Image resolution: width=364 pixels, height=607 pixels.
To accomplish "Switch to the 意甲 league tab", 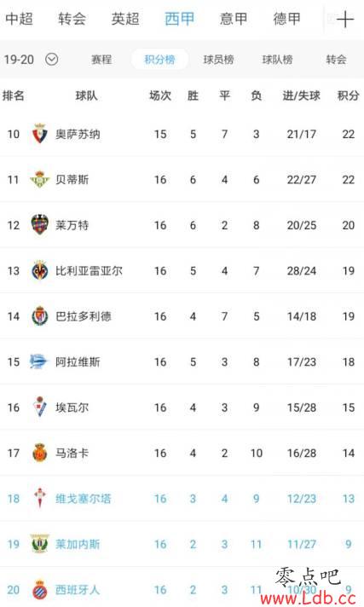I will click(234, 19).
